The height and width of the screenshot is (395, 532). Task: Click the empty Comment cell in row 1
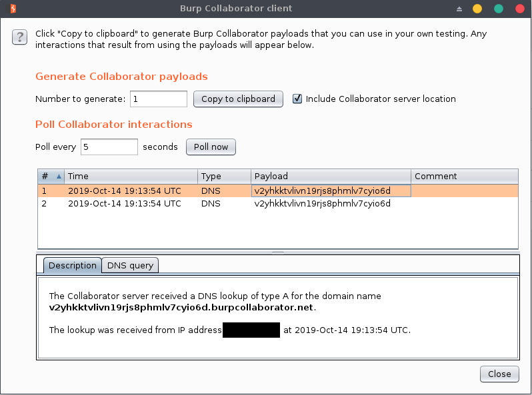click(465, 191)
